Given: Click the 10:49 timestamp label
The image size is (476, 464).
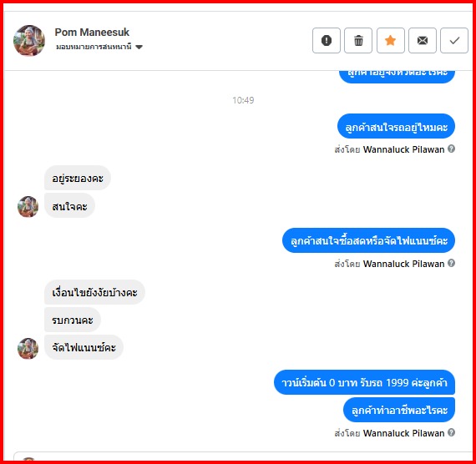Looking at the screenshot, I should [x=243, y=100].
